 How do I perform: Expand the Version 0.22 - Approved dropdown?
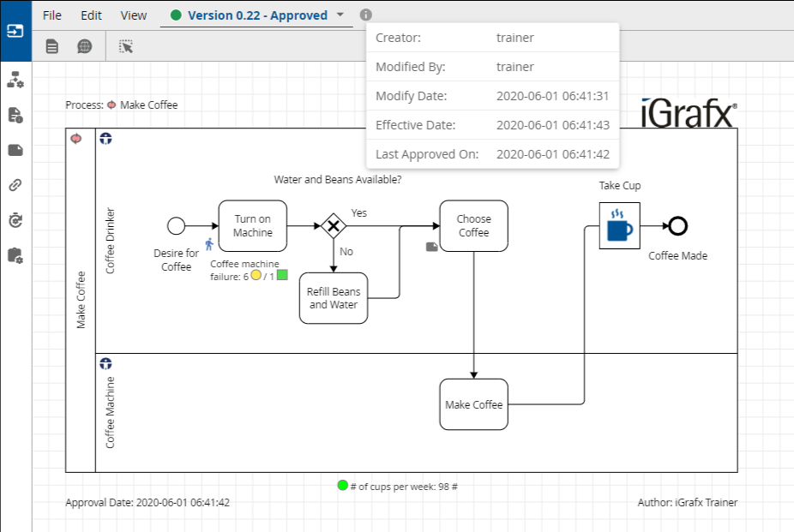tap(340, 15)
